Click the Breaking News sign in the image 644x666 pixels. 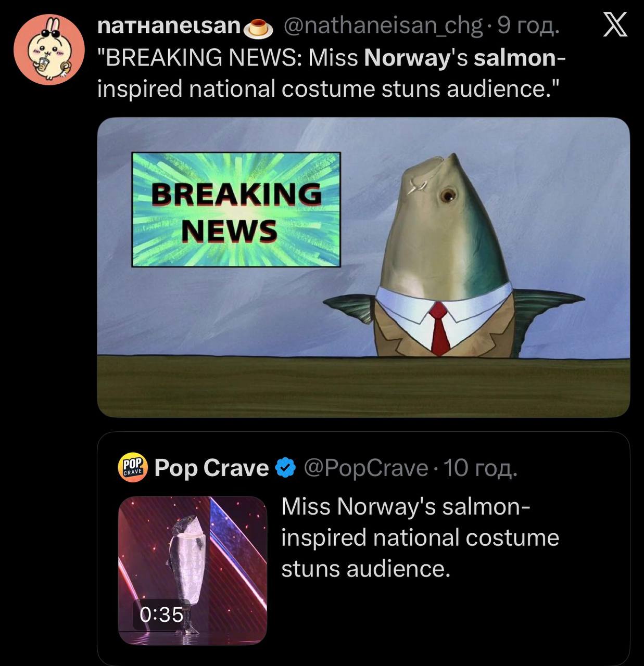[x=236, y=210]
